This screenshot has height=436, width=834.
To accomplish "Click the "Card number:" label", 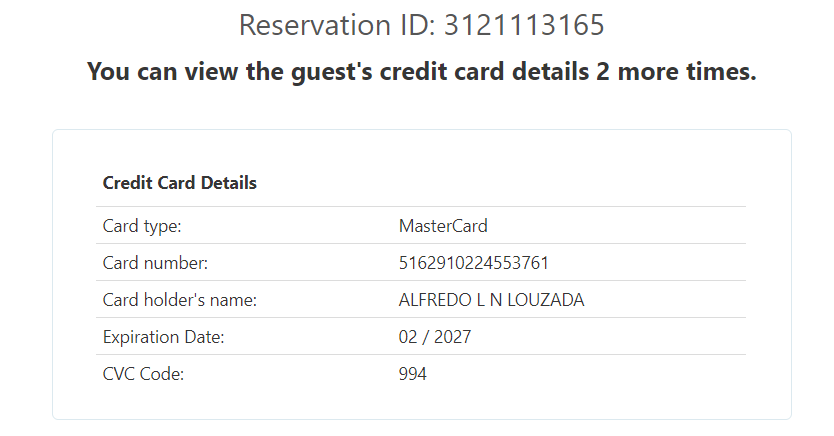I will pos(155,263).
